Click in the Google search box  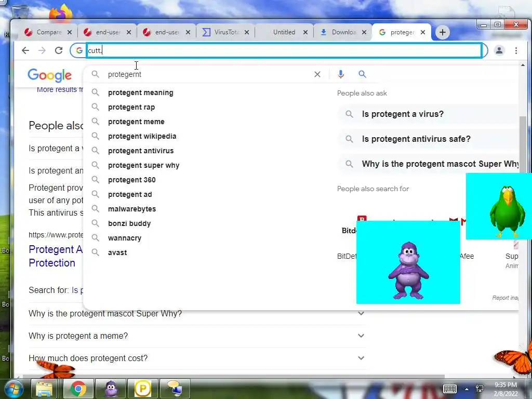coord(207,74)
